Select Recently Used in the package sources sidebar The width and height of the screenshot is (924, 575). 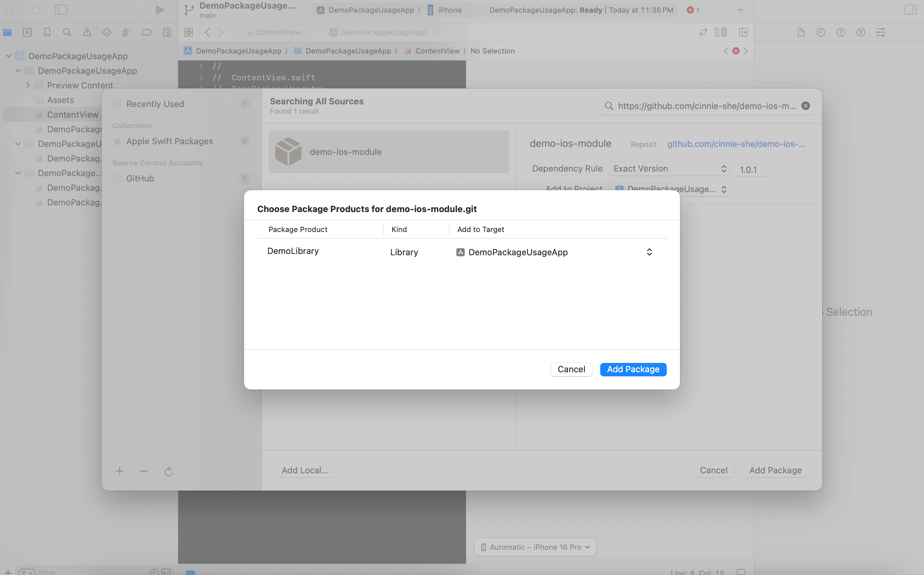(155, 103)
